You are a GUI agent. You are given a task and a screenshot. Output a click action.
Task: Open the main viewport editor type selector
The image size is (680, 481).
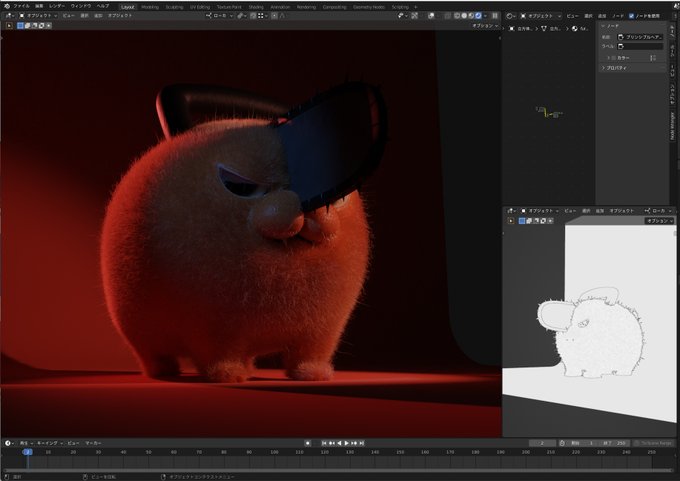(x=9, y=16)
